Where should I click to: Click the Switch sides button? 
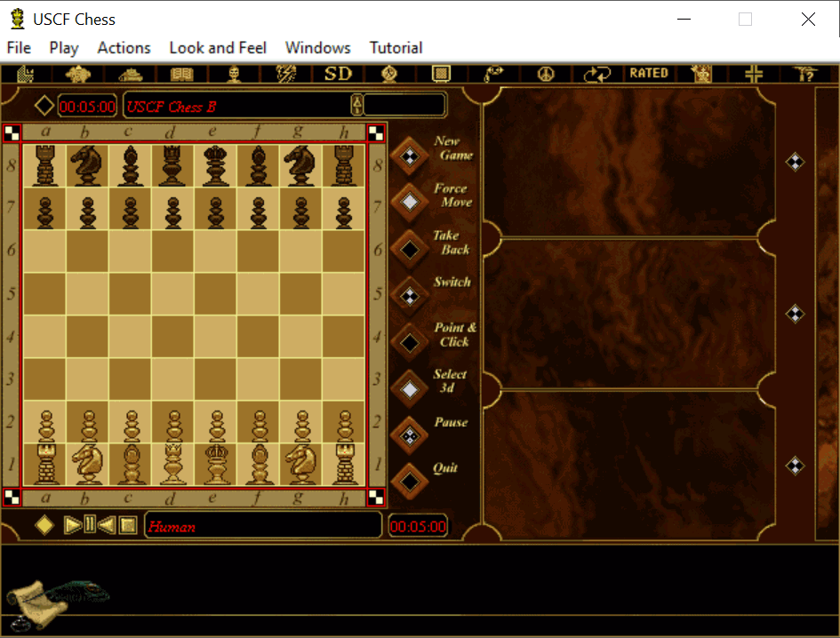[410, 296]
